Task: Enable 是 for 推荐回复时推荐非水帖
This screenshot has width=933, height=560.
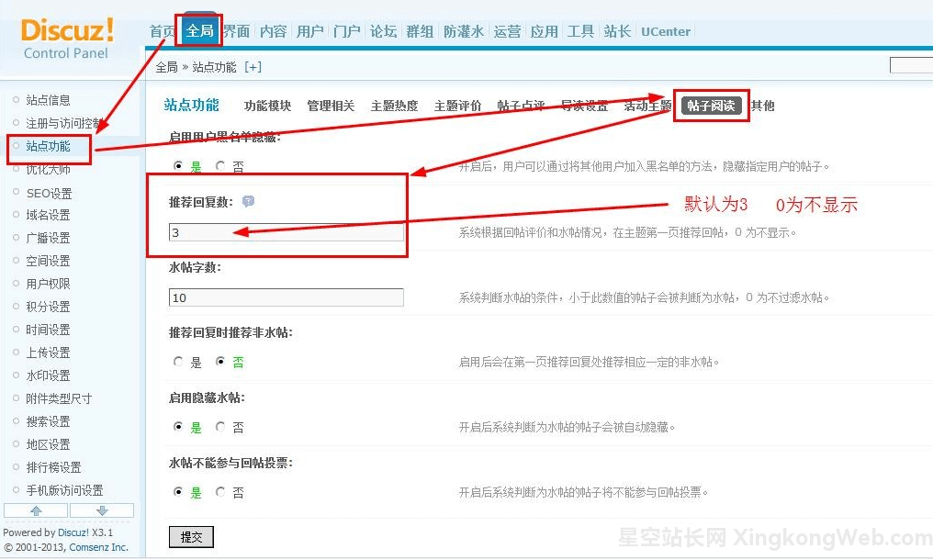Action: [x=178, y=361]
